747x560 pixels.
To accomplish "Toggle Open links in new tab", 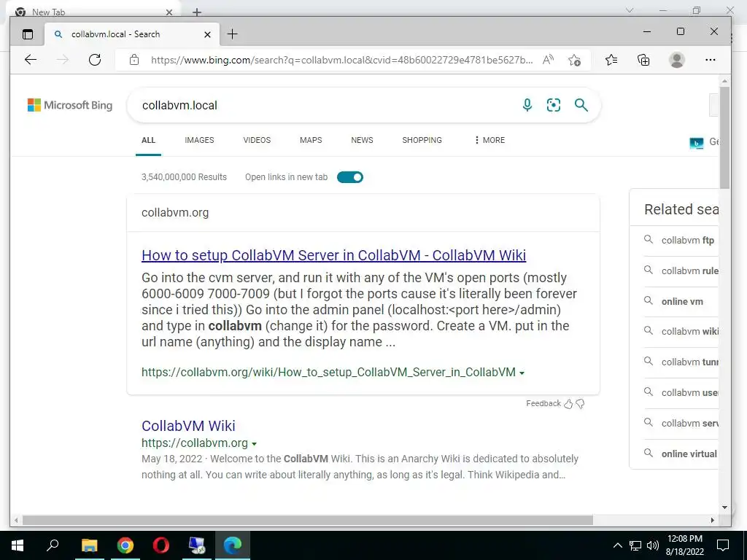I will point(350,177).
